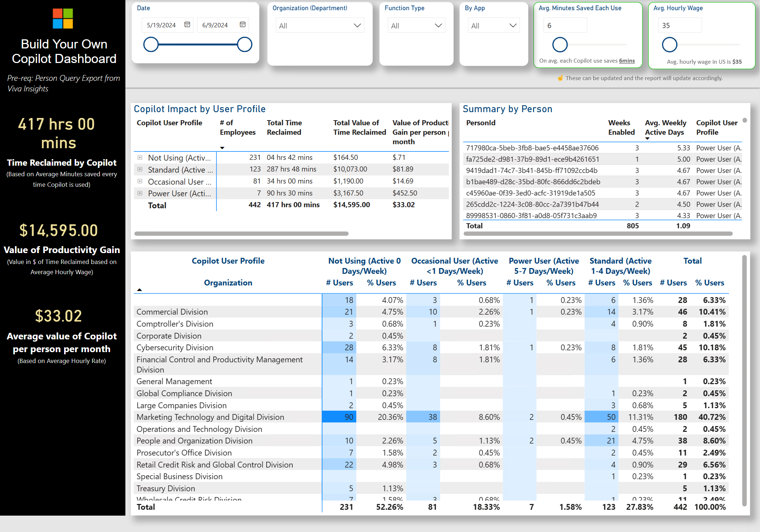This screenshot has height=532, width=760.
Task: Click the Not Using (Active 0 Days/Week) column group
Action: click(x=364, y=266)
